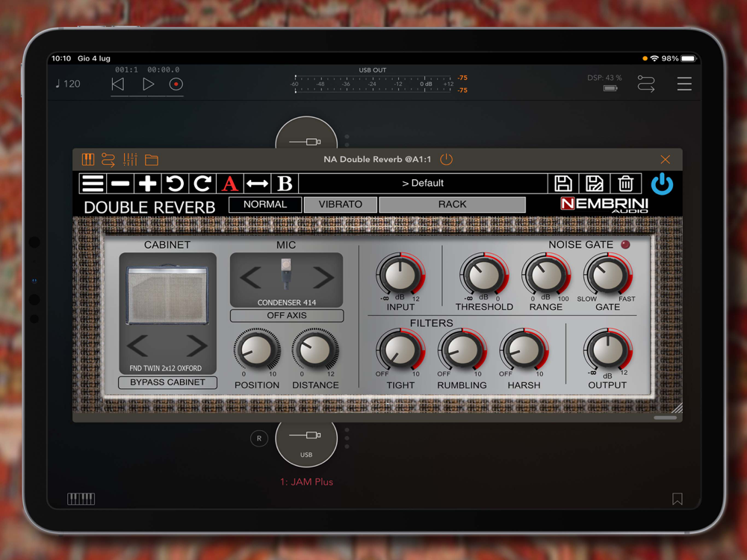
Task: Open the top-right hamburger menu
Action: pos(684,84)
